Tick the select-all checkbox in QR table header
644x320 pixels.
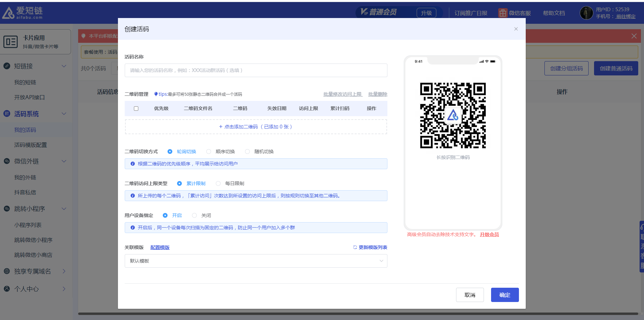tap(136, 109)
